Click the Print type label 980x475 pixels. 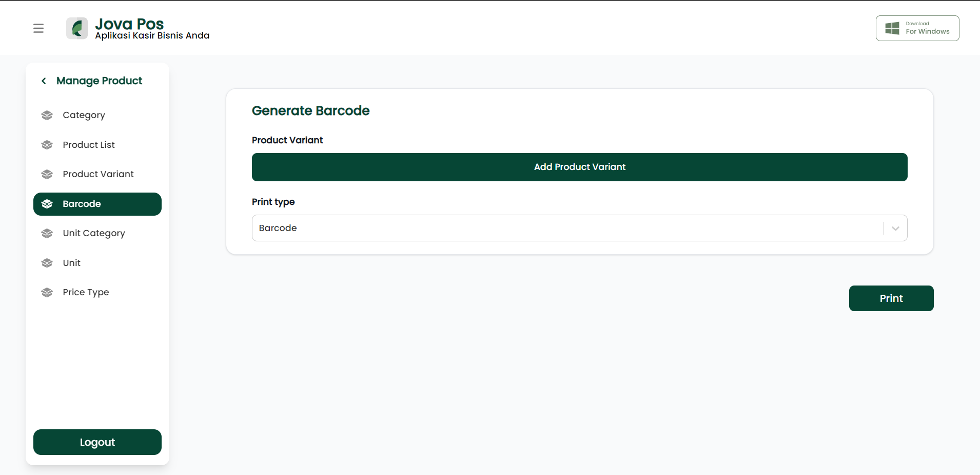pos(273,202)
